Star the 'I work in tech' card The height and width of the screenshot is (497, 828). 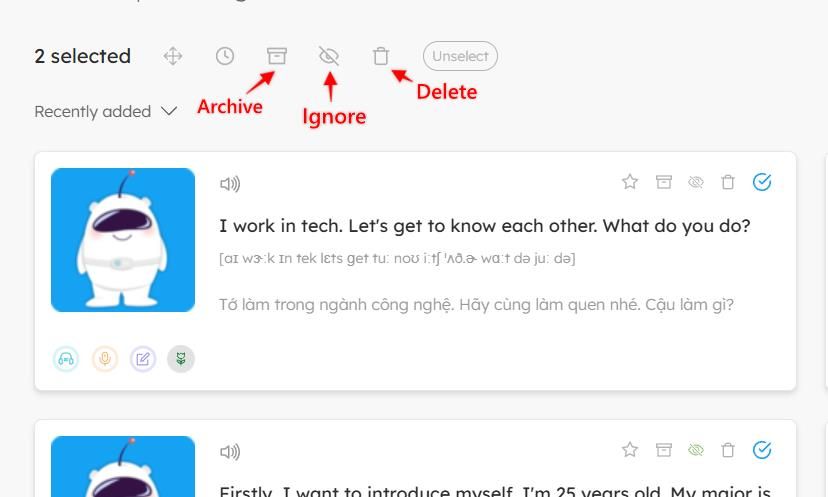630,182
